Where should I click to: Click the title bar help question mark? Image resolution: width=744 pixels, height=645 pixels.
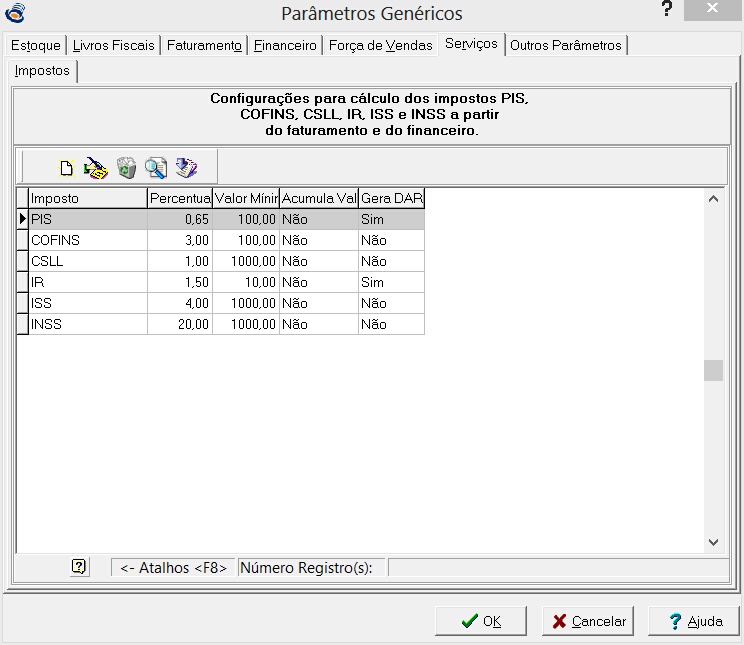click(667, 9)
